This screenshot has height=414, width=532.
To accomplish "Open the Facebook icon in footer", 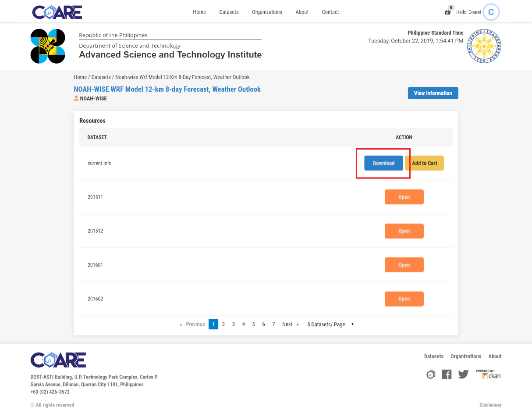I will (447, 374).
